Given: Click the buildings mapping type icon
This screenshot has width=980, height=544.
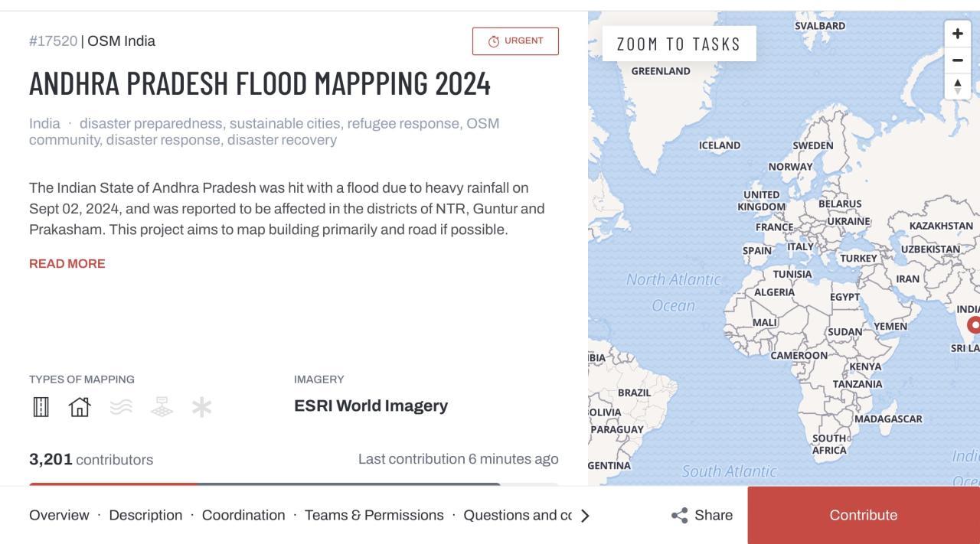Looking at the screenshot, I should click(x=80, y=407).
